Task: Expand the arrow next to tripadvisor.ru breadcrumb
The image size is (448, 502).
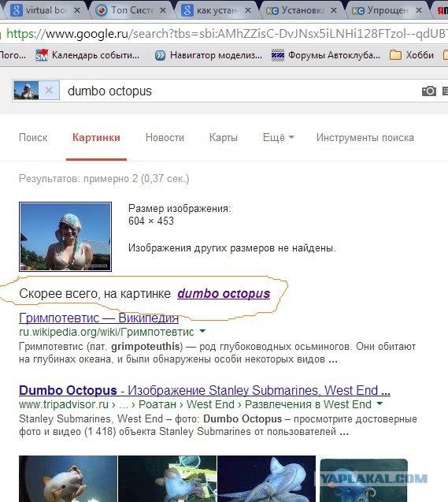Action: coord(380,403)
